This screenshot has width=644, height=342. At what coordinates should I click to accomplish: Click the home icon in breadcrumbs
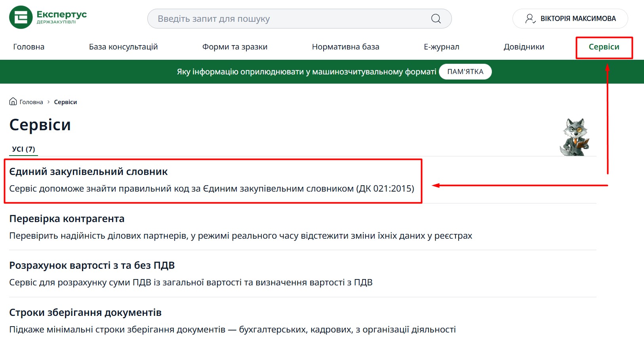coord(13,102)
